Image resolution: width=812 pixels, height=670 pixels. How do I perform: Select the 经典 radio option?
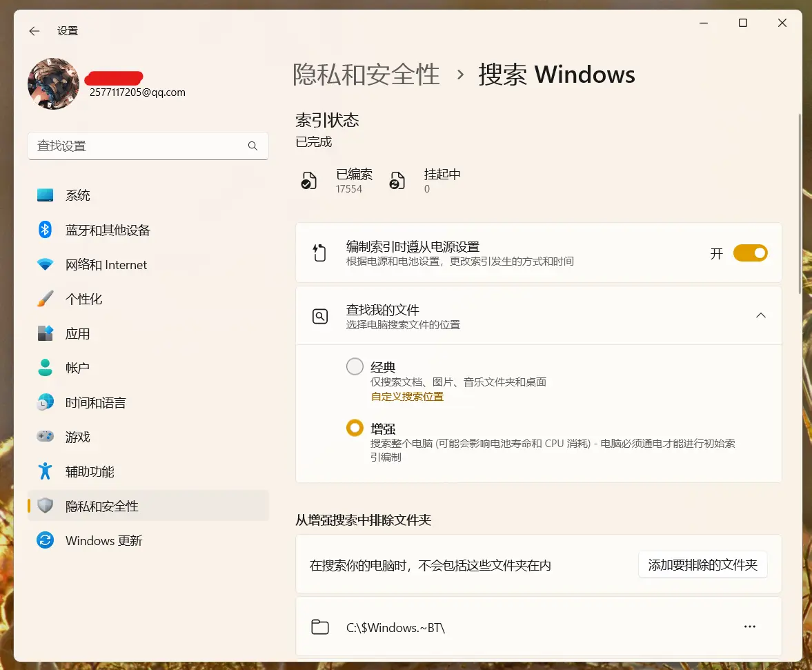pos(355,366)
